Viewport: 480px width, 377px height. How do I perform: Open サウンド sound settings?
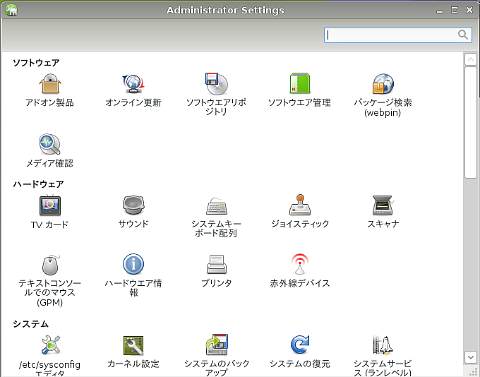[133, 211]
